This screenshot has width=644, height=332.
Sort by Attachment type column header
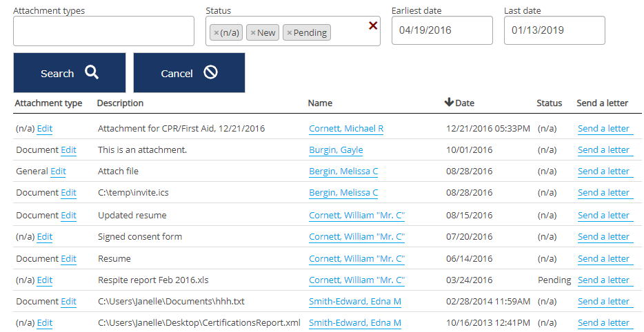(48, 103)
